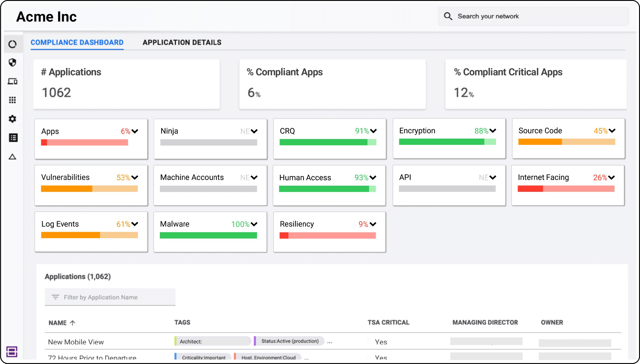Screen dimensions: 640x364
Task: Expand the Source Code card chevron
Action: [612, 131]
